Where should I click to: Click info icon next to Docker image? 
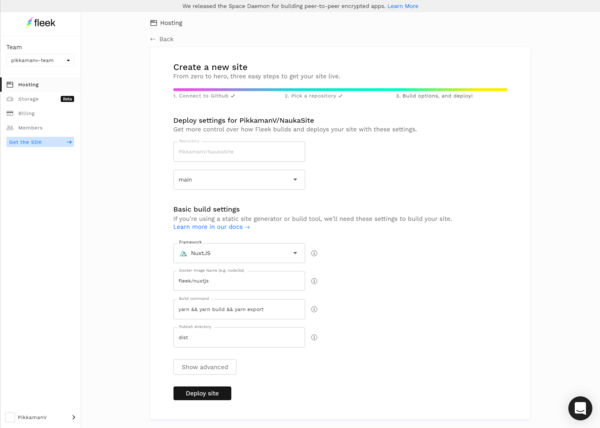click(314, 281)
